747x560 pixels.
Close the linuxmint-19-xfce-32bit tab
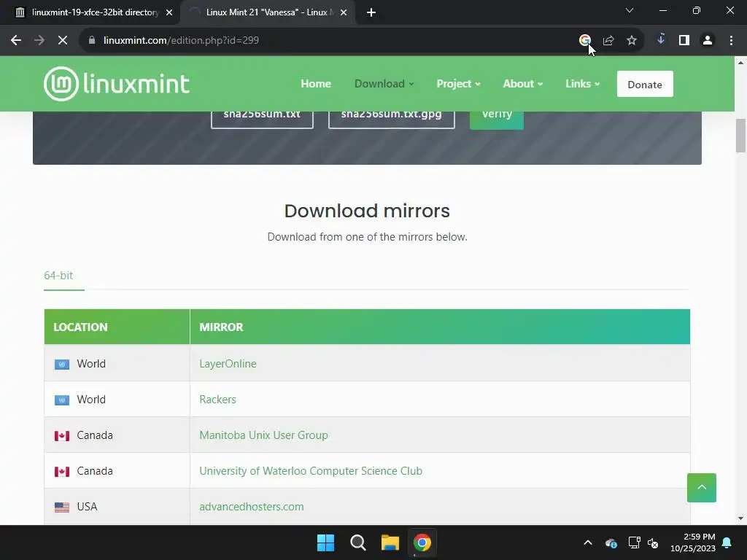[169, 12]
